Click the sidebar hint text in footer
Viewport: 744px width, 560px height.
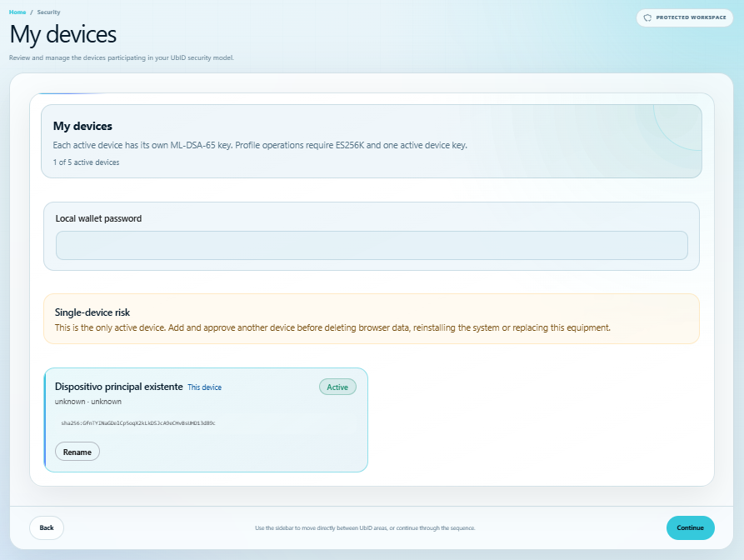coord(365,528)
